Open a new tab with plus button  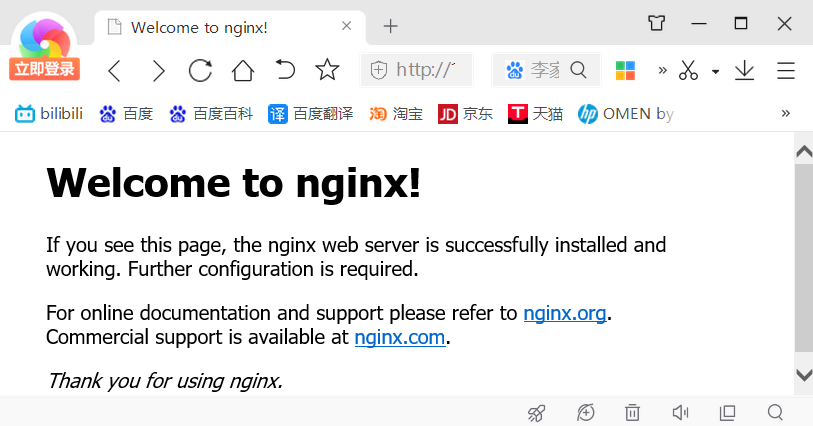click(x=390, y=26)
